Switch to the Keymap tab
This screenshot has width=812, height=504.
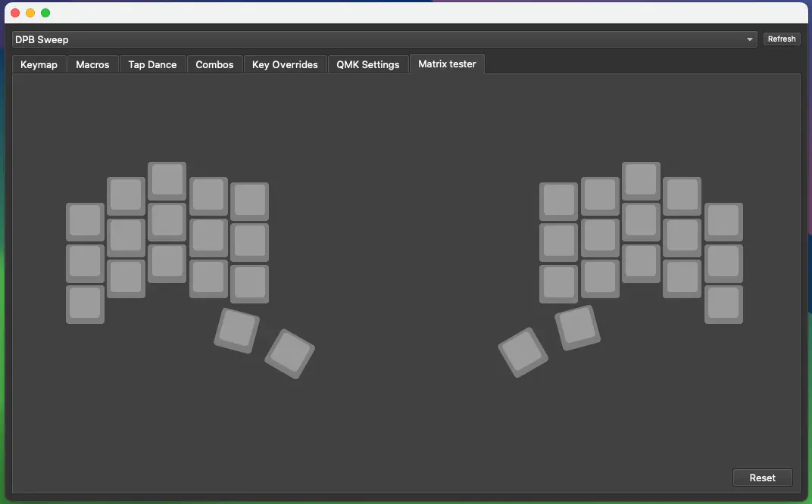pos(39,65)
